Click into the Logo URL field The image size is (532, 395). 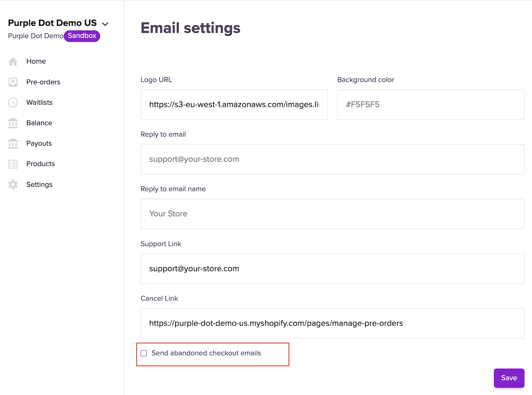tap(234, 105)
